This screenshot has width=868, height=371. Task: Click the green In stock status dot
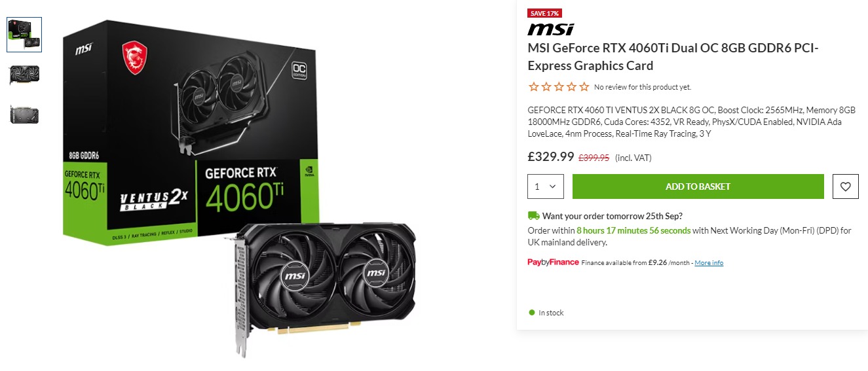point(532,313)
